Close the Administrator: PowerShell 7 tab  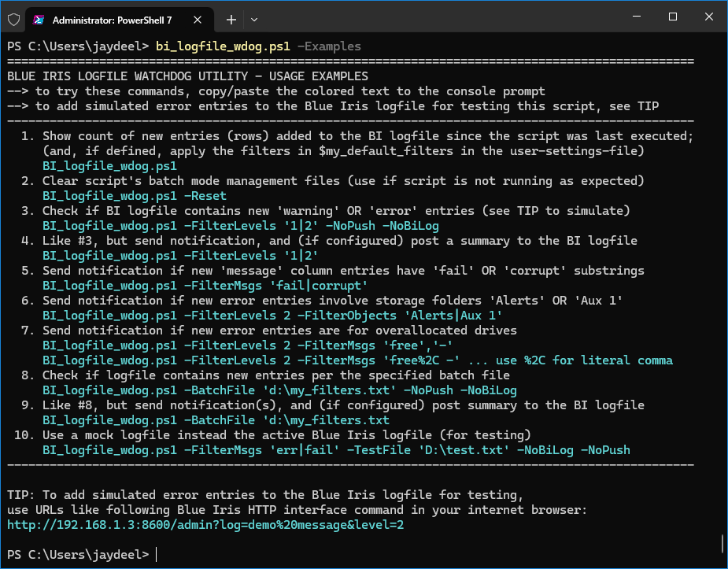(x=198, y=20)
